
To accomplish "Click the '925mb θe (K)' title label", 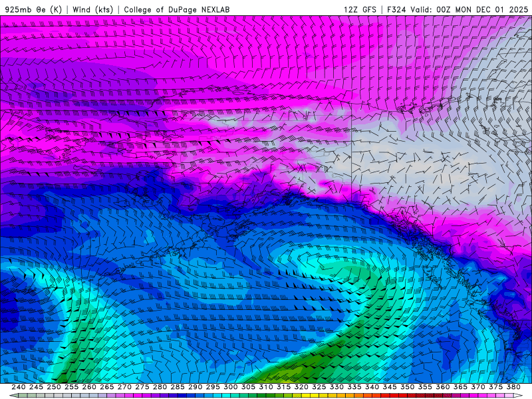I will click(x=34, y=9).
